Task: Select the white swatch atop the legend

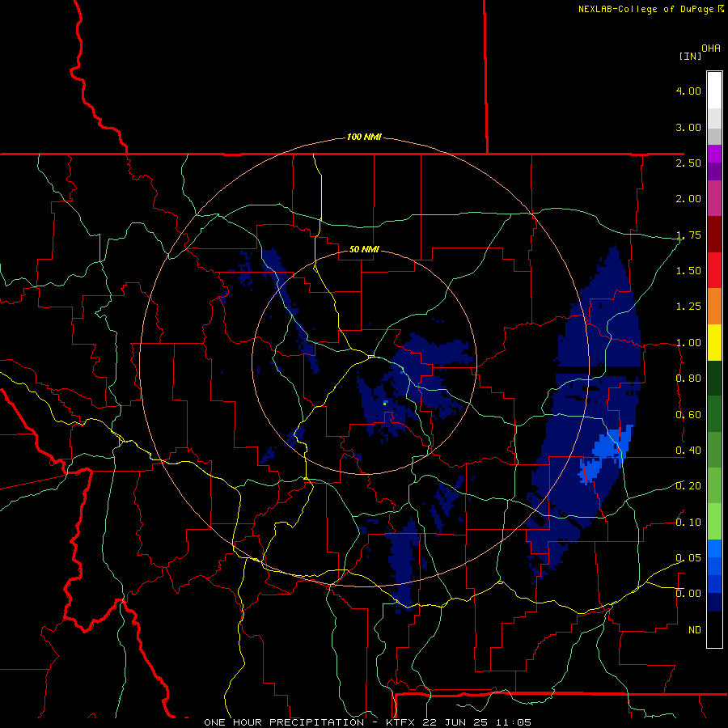Action: 714,91
